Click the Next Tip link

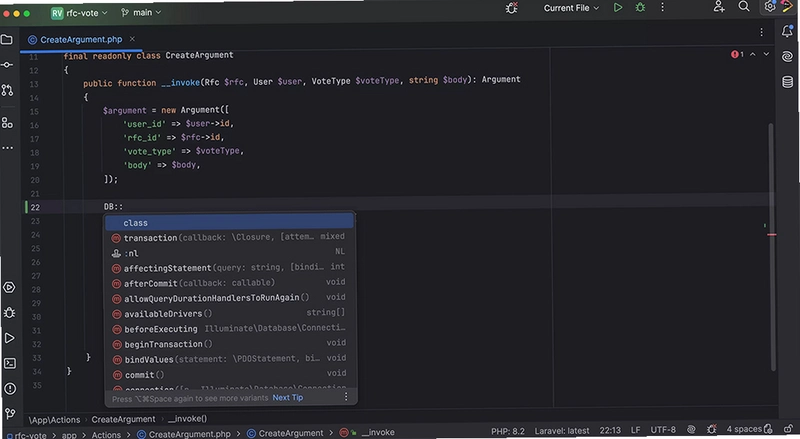pos(288,398)
